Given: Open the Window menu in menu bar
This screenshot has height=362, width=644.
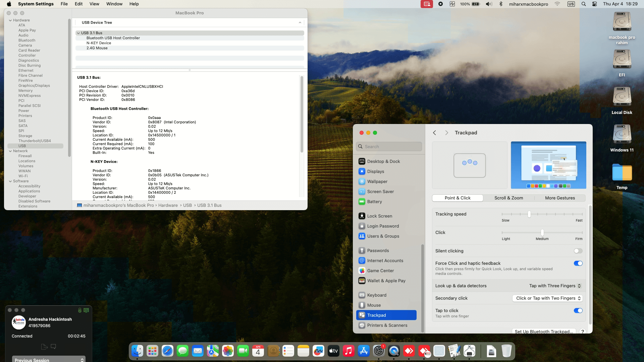Looking at the screenshot, I should tap(114, 4).
